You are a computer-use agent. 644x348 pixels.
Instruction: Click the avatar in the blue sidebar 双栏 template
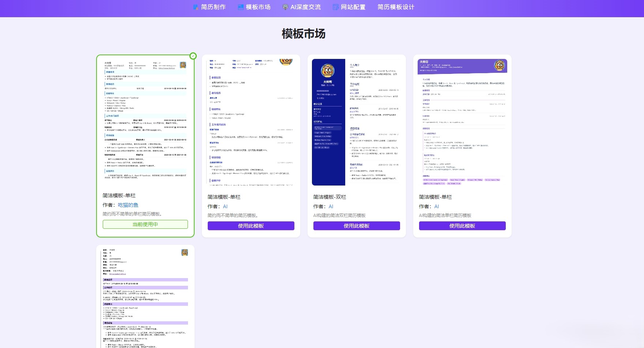328,70
